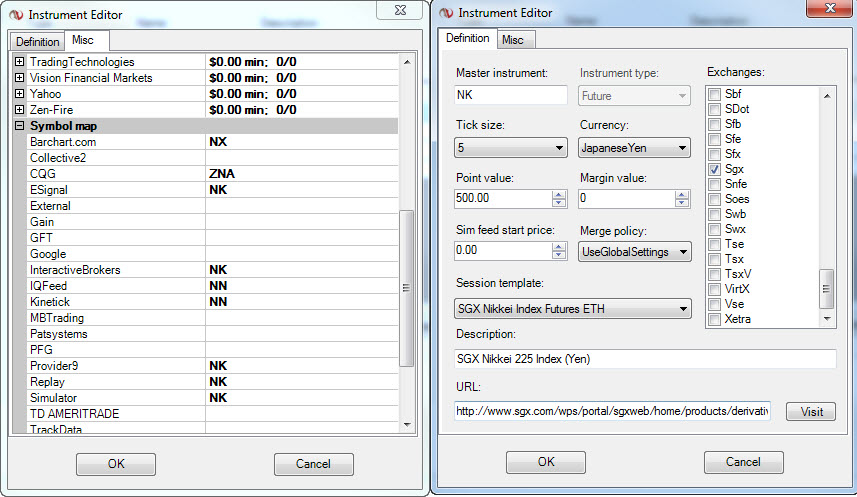
Task: Close the right Instrument Editor window
Action: pyautogui.click(x=830, y=8)
